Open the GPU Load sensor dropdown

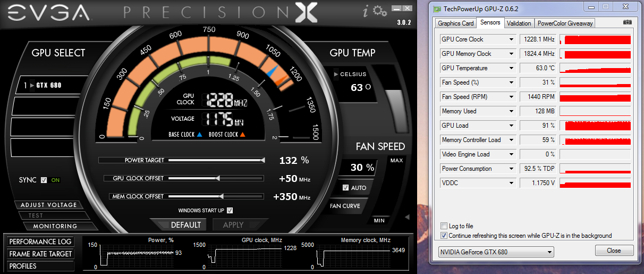point(511,126)
